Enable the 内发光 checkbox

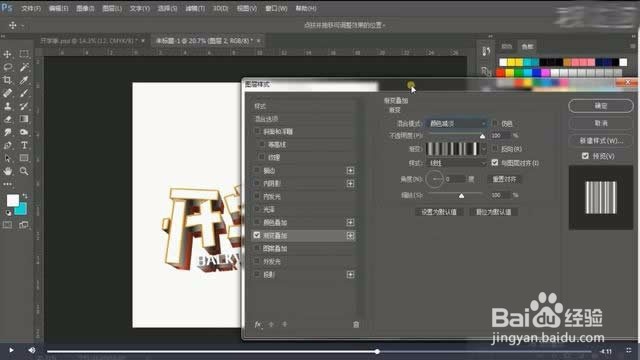pyautogui.click(x=257, y=196)
